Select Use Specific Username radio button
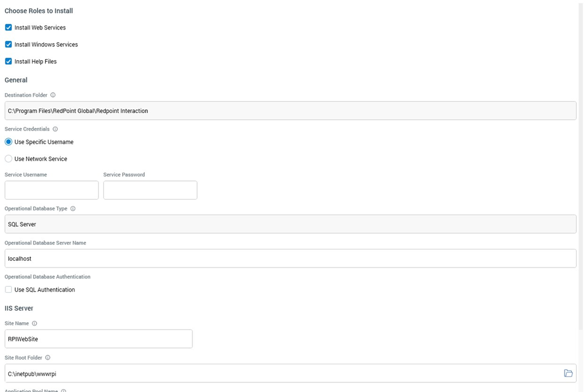This screenshot has height=392, width=585. 8,142
